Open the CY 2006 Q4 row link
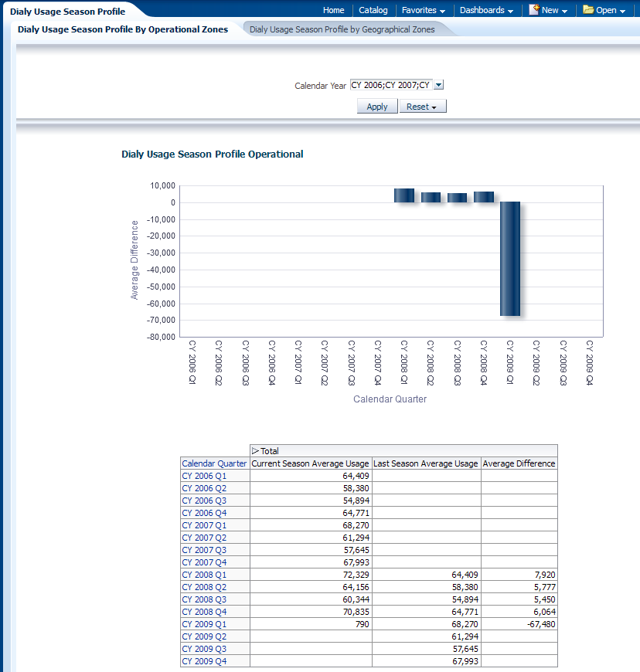This screenshot has width=640, height=672. click(x=204, y=513)
